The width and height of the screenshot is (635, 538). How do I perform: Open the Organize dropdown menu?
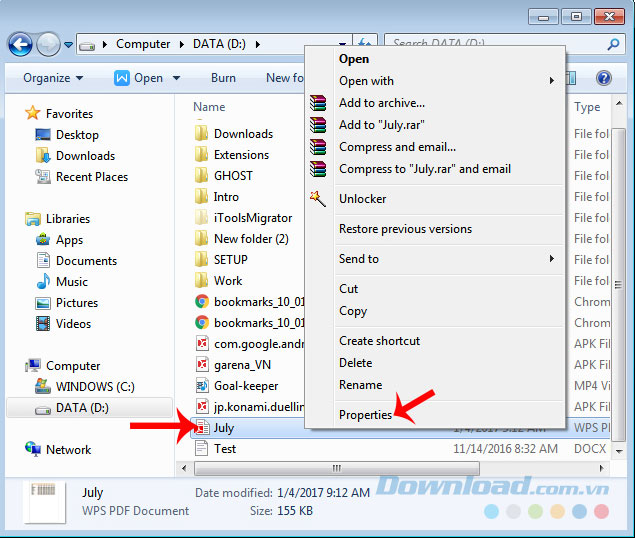[x=53, y=78]
